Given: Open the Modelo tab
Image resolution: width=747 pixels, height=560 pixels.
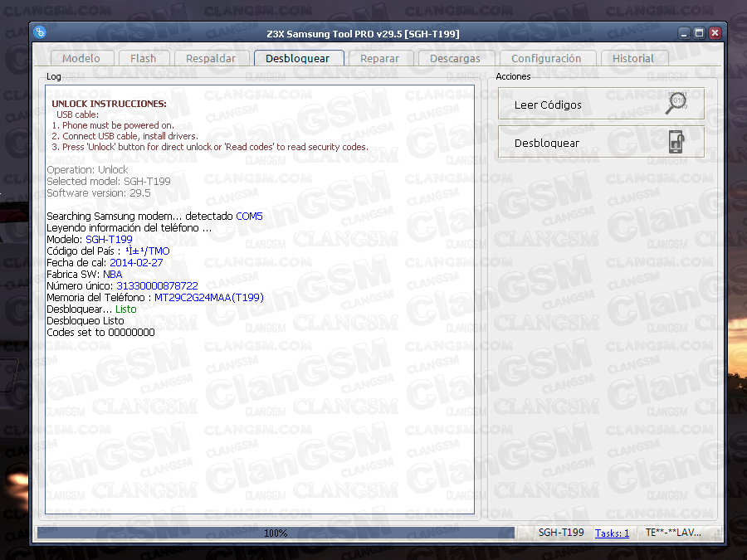Looking at the screenshot, I should [x=81, y=59].
